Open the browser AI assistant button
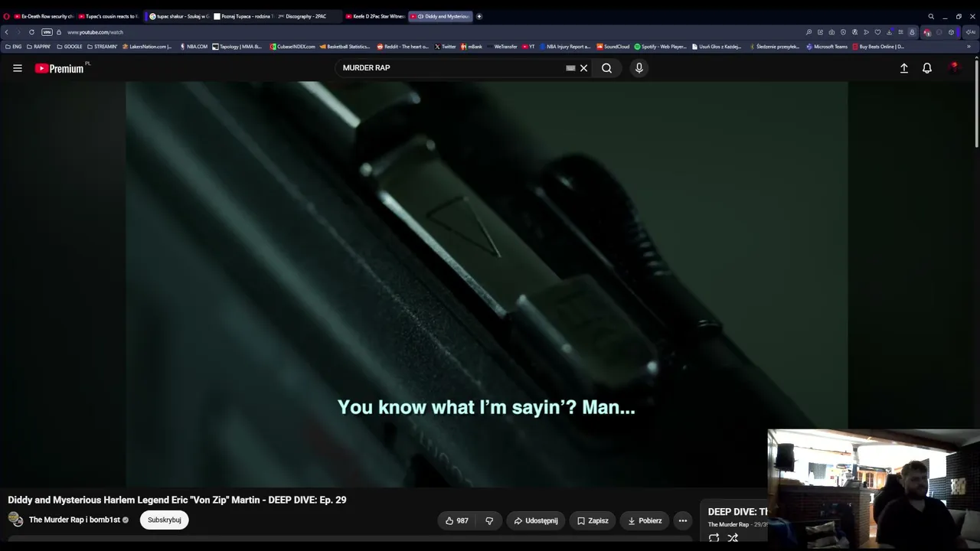 pos(971,32)
